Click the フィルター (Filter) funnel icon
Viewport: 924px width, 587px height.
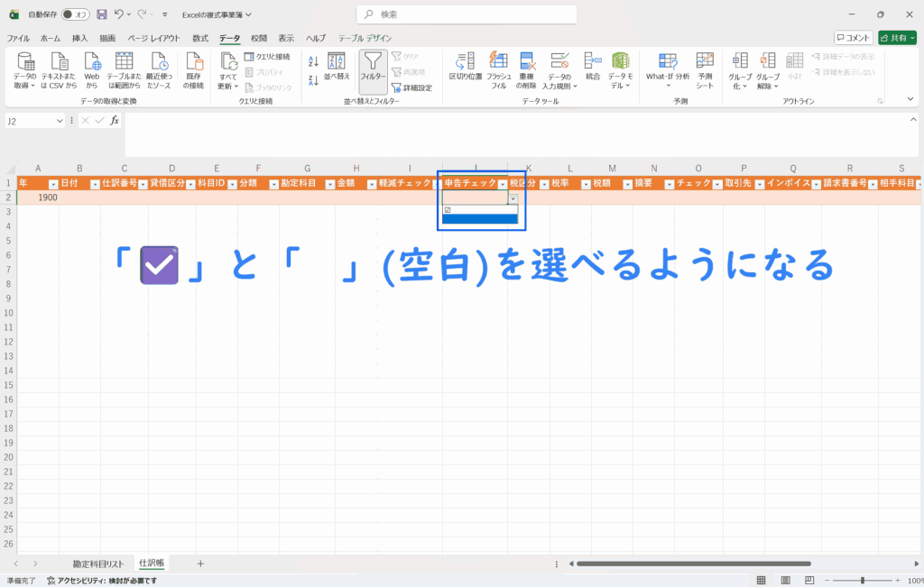pyautogui.click(x=373, y=66)
